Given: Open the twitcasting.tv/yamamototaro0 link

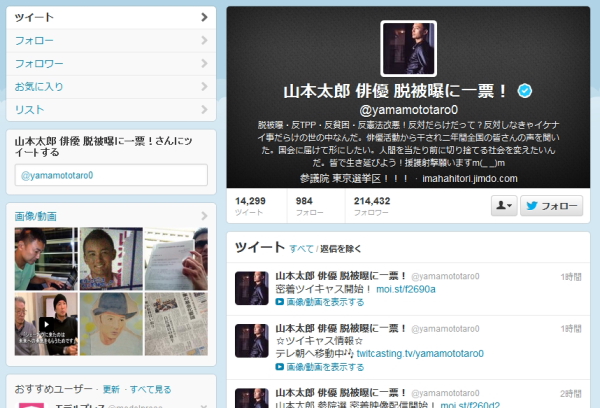Looking at the screenshot, I should (420, 353).
